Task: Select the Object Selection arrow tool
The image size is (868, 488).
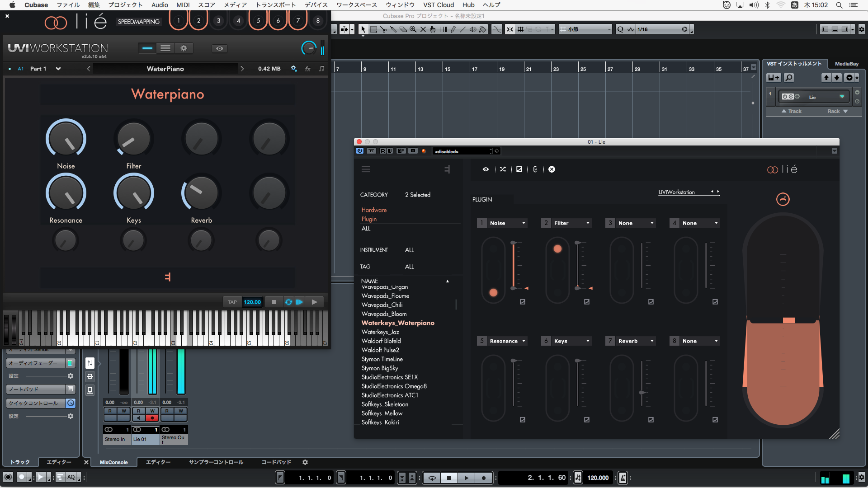Action: click(x=363, y=29)
